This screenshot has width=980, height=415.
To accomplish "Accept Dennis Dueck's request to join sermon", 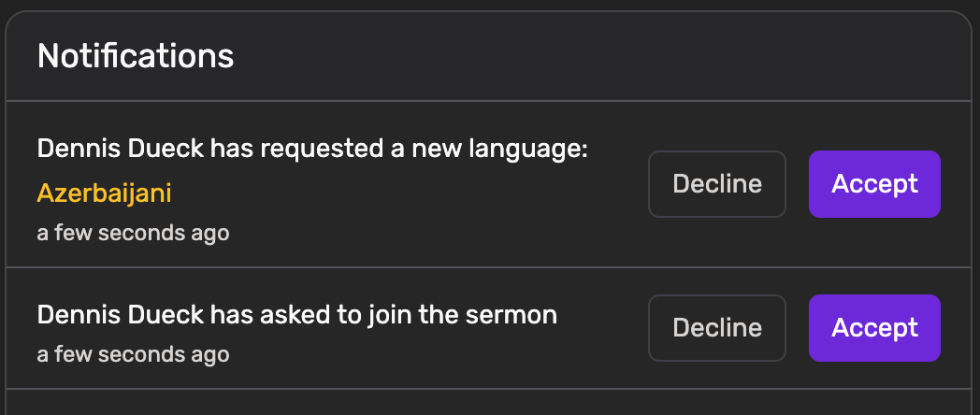I will click(874, 328).
